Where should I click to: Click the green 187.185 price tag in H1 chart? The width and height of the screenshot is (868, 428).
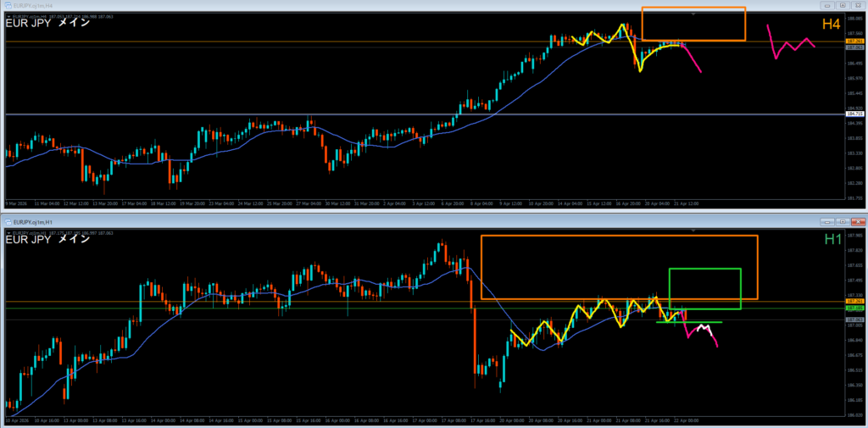coord(854,308)
